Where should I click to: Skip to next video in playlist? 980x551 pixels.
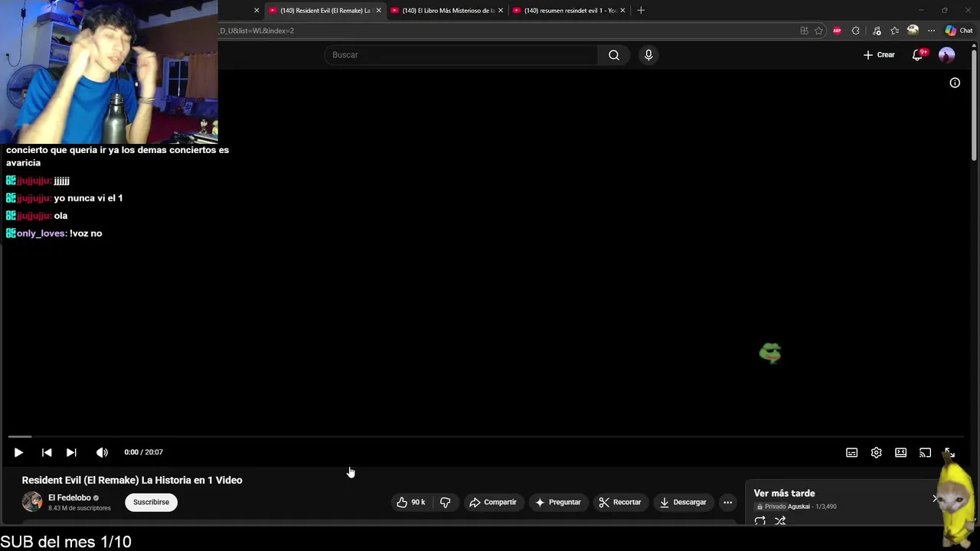[x=71, y=452]
